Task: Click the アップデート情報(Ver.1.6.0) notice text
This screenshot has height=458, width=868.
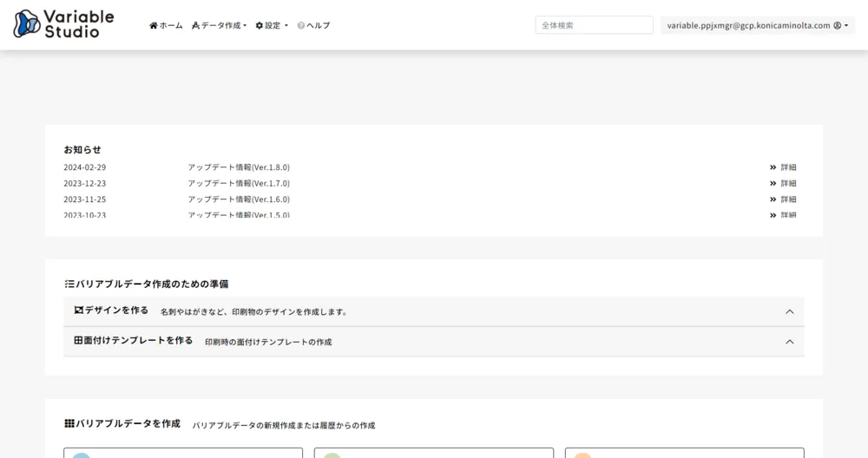Action: point(239,200)
